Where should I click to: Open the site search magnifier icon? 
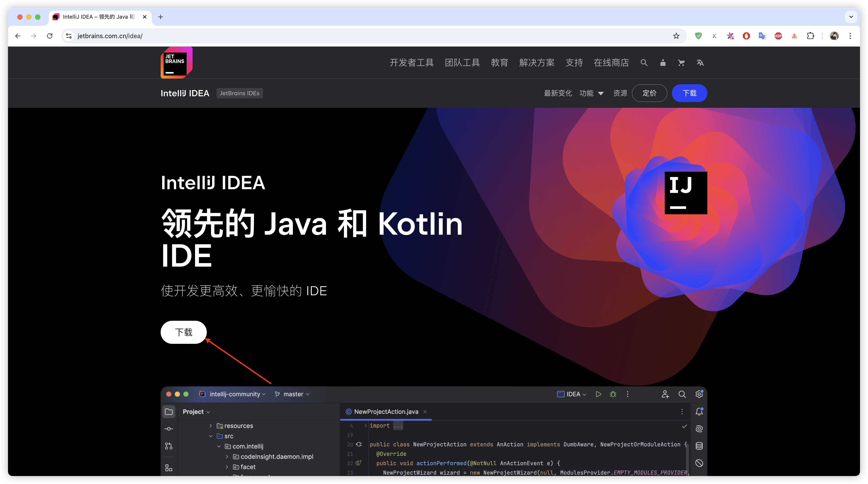(644, 63)
